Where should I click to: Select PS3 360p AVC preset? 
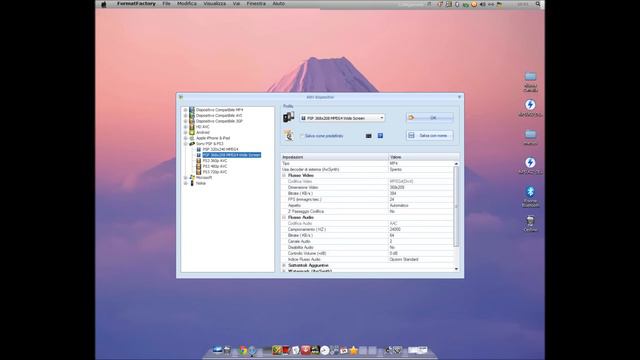(x=215, y=161)
